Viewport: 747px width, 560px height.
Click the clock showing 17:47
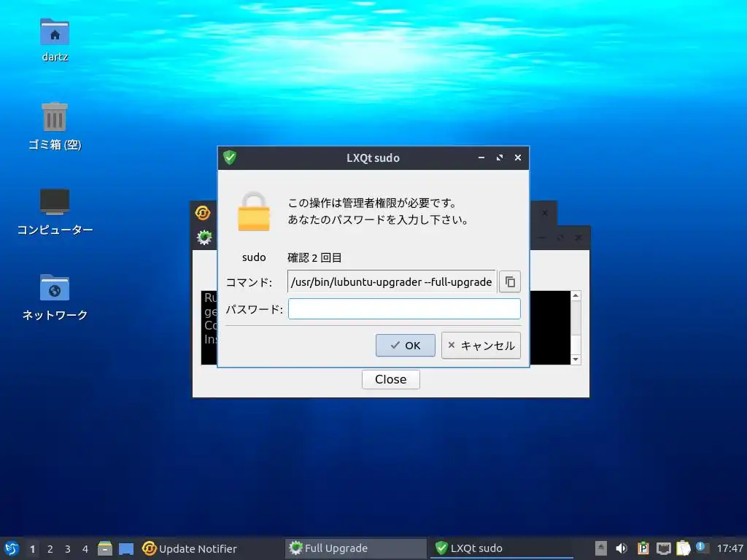tap(729, 548)
